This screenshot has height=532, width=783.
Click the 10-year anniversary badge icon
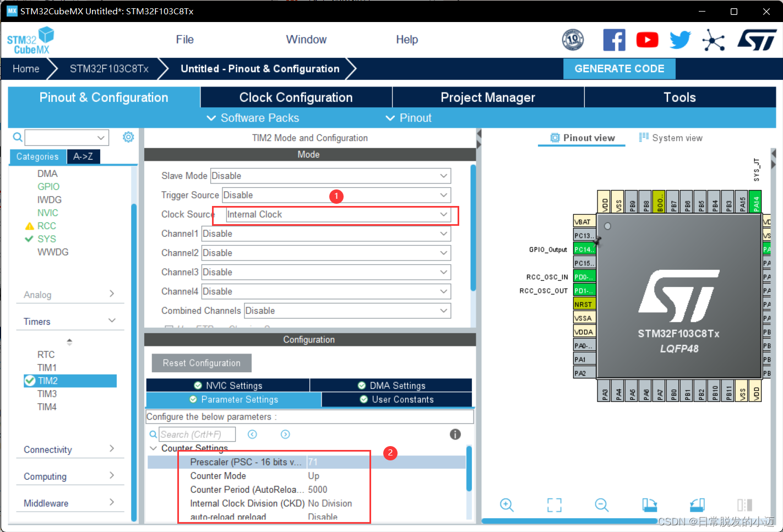coord(573,40)
